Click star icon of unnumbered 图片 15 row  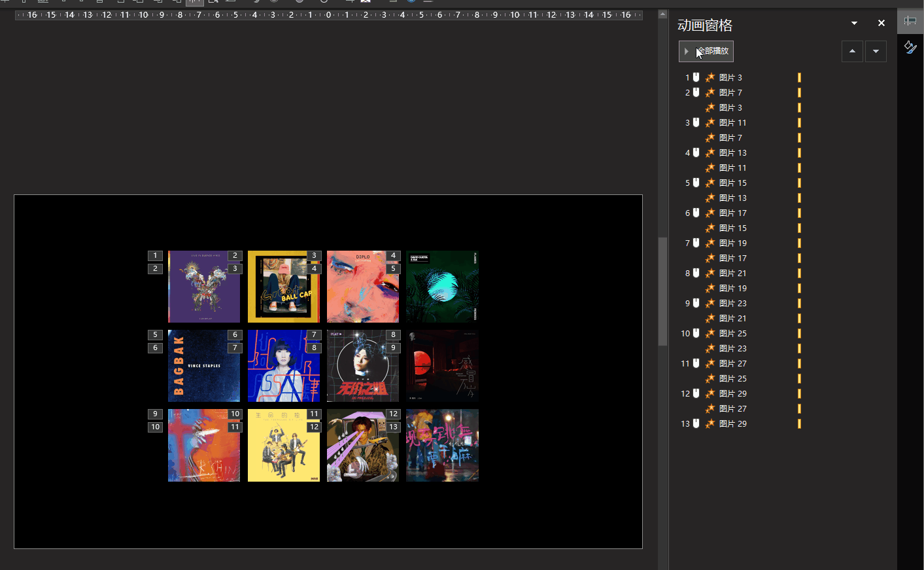pyautogui.click(x=710, y=228)
